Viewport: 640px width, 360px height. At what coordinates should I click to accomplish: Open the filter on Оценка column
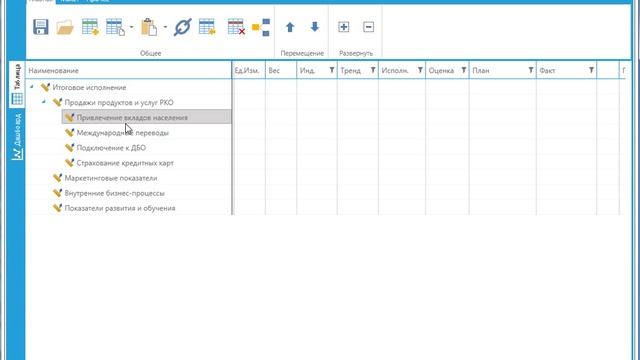point(464,70)
